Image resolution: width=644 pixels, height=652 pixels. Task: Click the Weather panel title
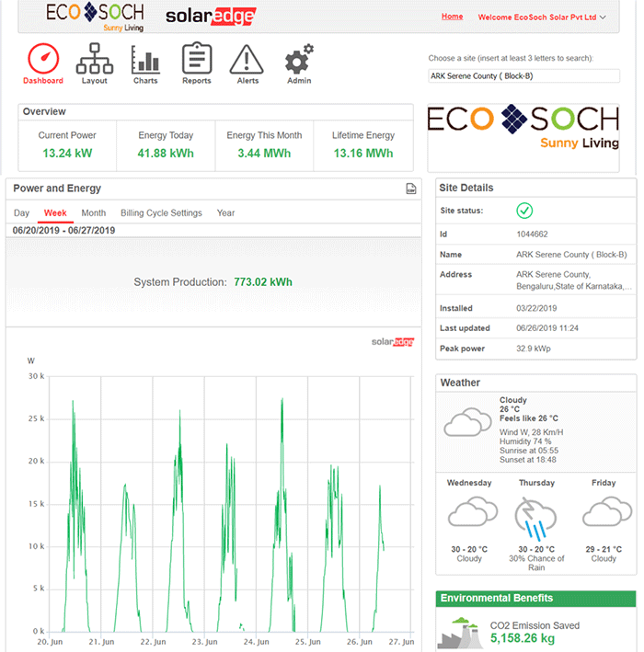click(460, 383)
